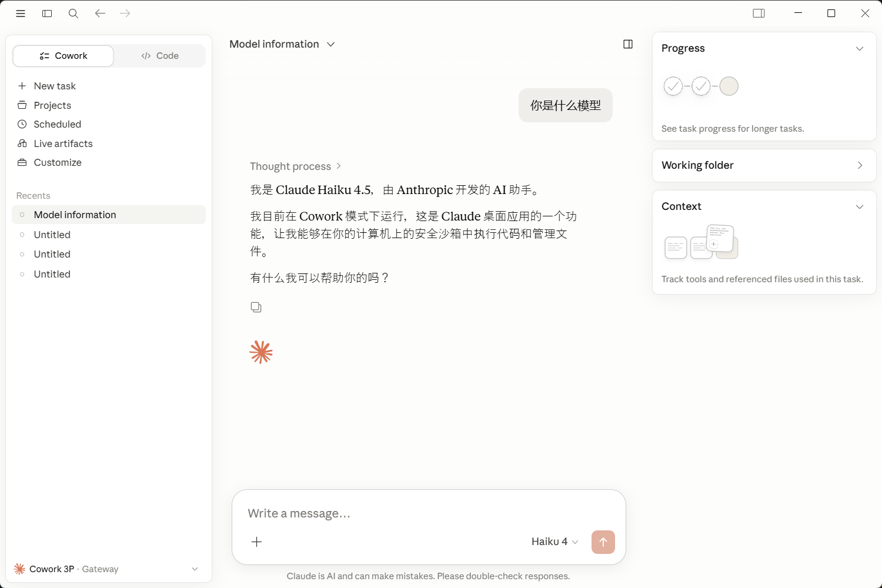Click the See task progress hint text
This screenshot has width=882, height=588.
(x=733, y=129)
